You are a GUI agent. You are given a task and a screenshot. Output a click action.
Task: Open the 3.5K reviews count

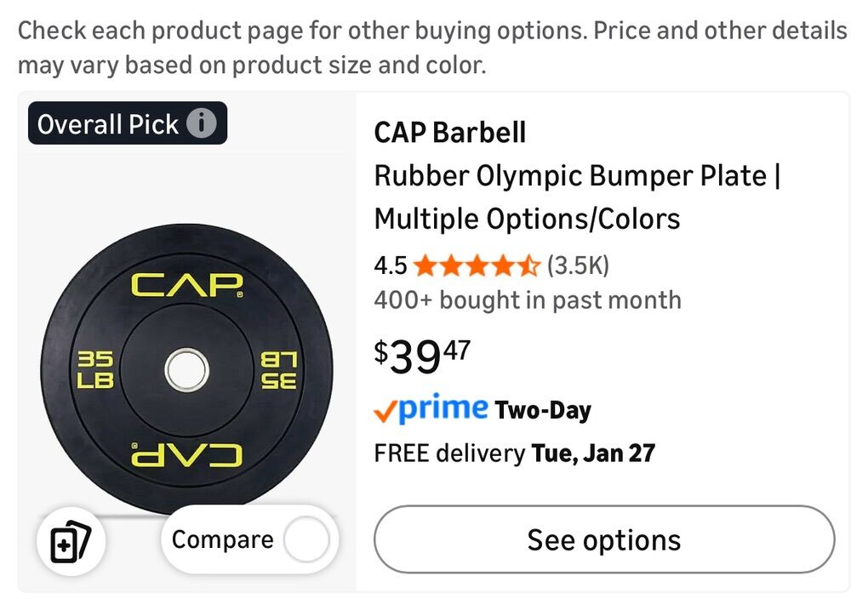pos(578,266)
